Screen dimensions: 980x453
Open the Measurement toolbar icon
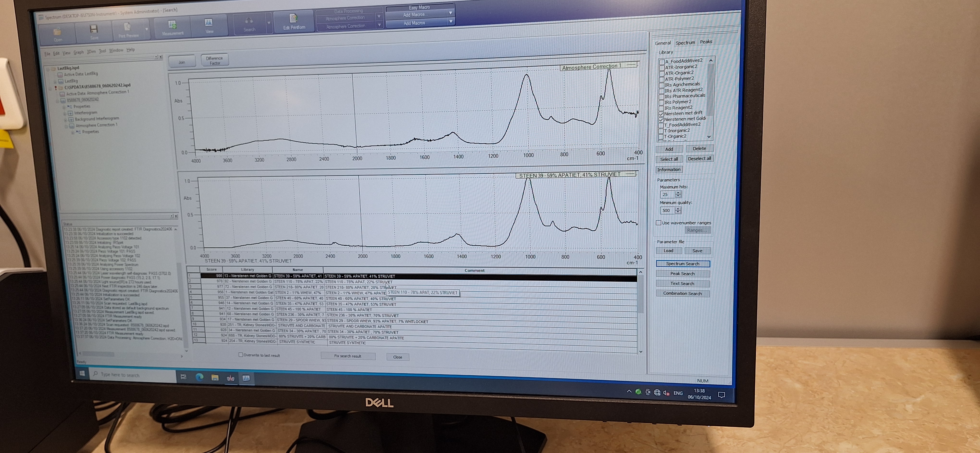[172, 25]
